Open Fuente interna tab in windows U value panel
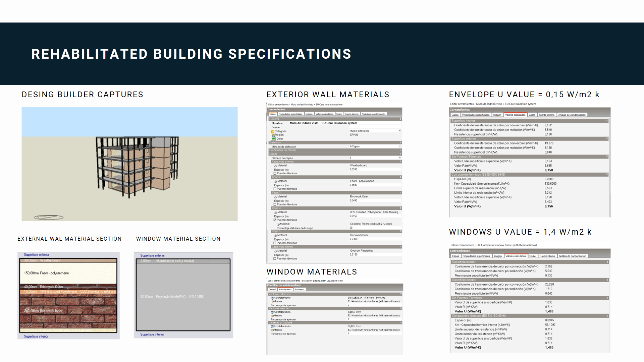The height and width of the screenshot is (362, 644). point(547,256)
